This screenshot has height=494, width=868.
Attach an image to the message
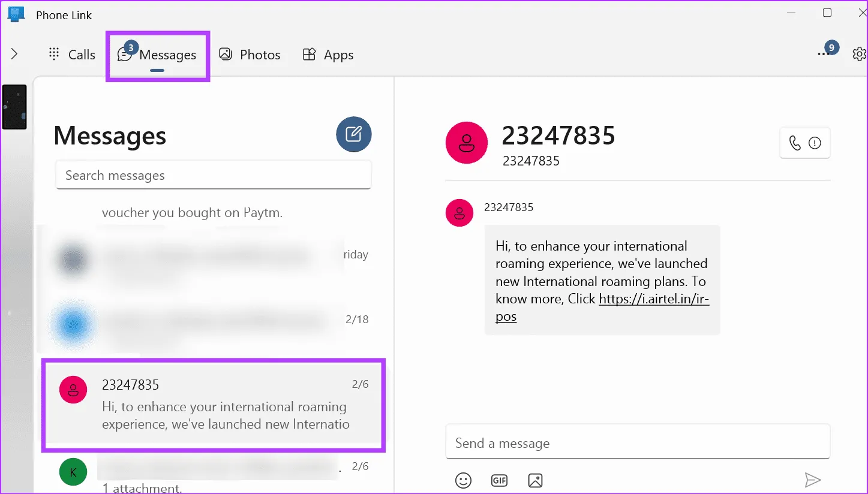(535, 480)
